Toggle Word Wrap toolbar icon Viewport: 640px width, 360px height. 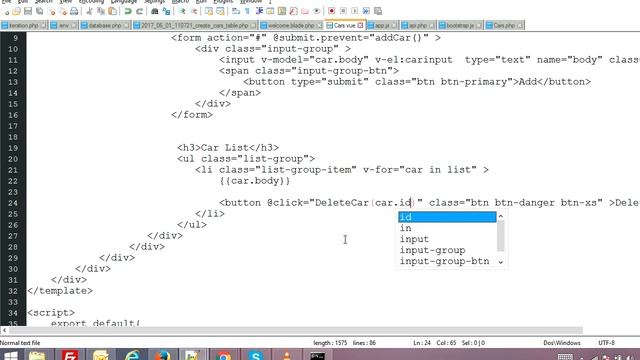235,11
